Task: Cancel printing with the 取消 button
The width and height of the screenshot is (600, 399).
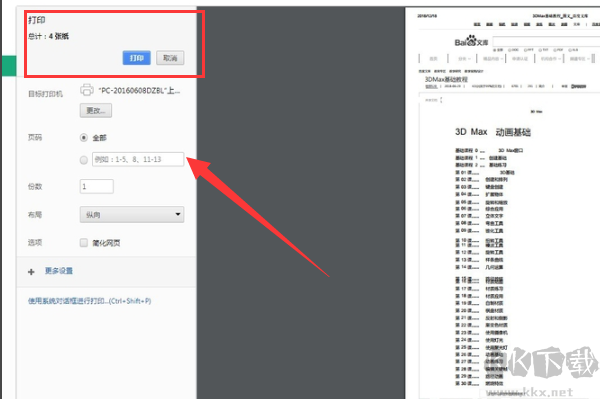Action: (x=170, y=58)
